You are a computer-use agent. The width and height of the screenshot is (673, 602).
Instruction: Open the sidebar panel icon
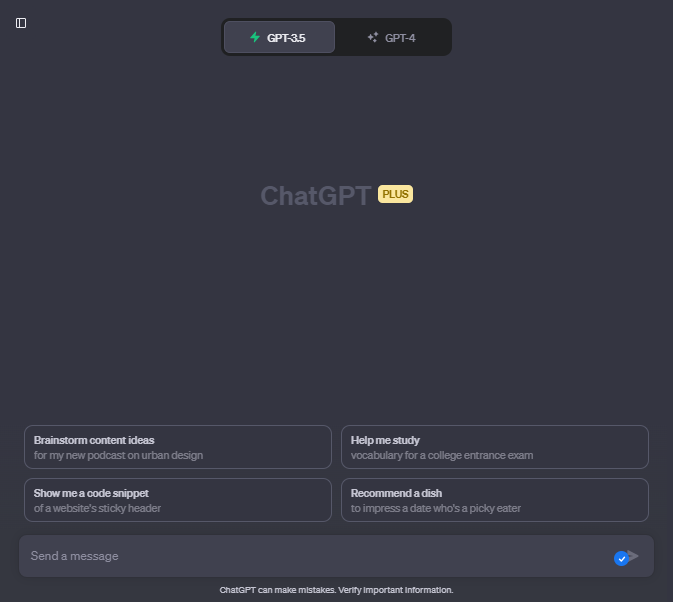(21, 23)
